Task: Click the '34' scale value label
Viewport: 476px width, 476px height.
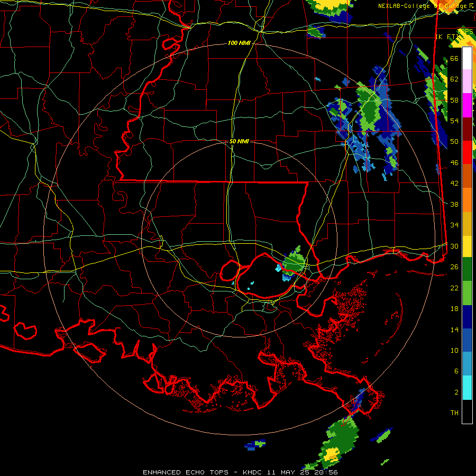Action: click(454, 225)
